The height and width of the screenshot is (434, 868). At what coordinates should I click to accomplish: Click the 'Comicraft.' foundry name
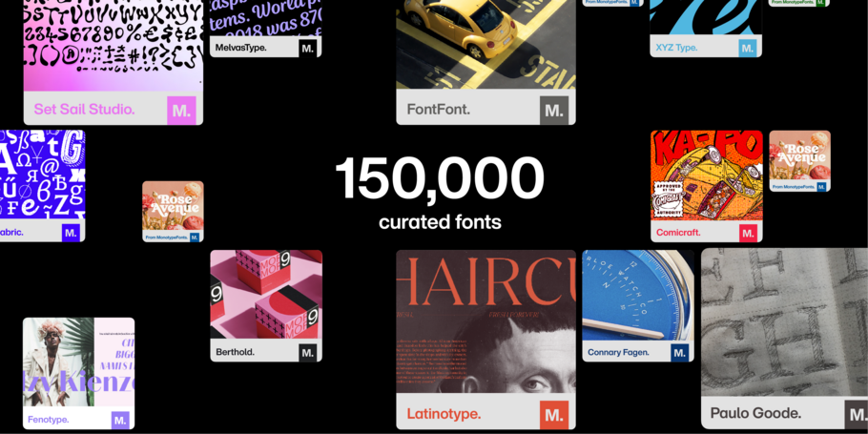coord(678,233)
